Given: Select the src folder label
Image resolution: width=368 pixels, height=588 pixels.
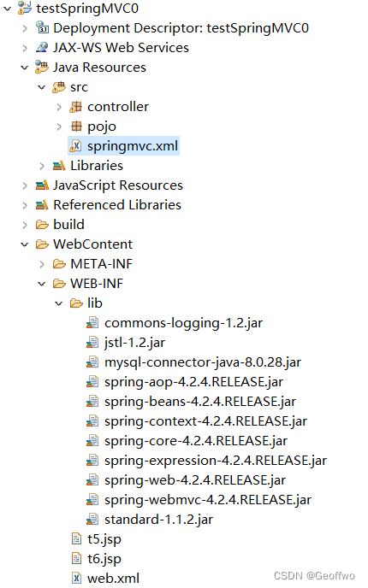Looking at the screenshot, I should (x=79, y=87).
